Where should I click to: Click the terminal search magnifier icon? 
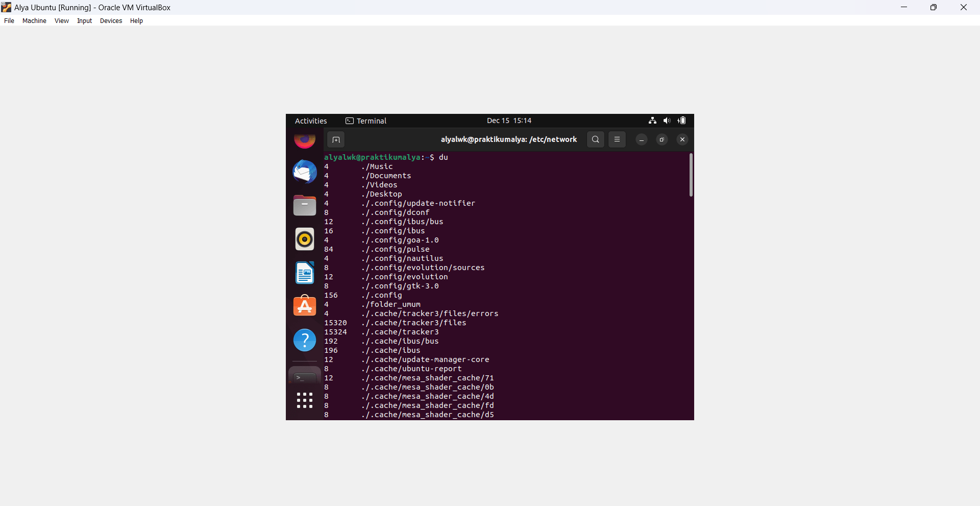point(596,139)
